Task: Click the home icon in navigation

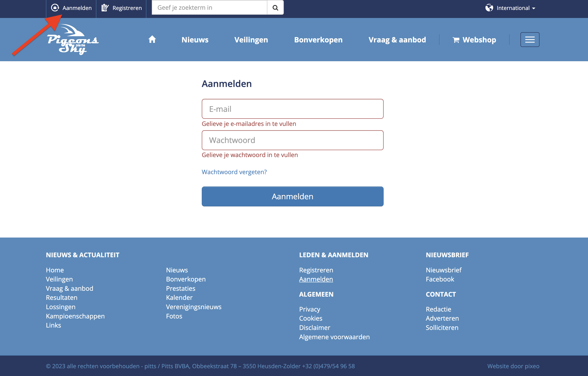Action: pos(152,39)
